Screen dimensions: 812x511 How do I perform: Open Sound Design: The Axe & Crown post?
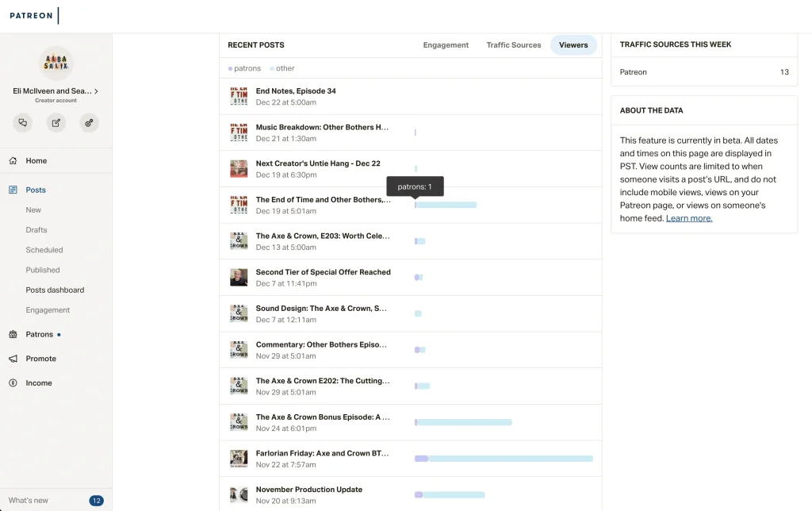coord(321,309)
